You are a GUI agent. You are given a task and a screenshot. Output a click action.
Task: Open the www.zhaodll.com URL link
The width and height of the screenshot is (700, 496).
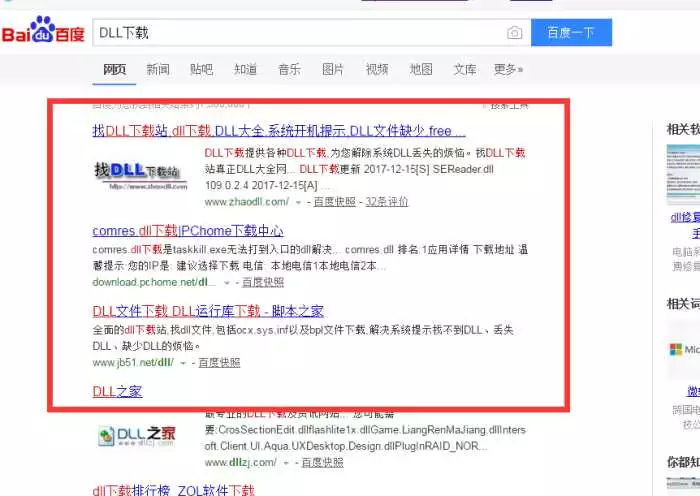pyautogui.click(x=247, y=202)
